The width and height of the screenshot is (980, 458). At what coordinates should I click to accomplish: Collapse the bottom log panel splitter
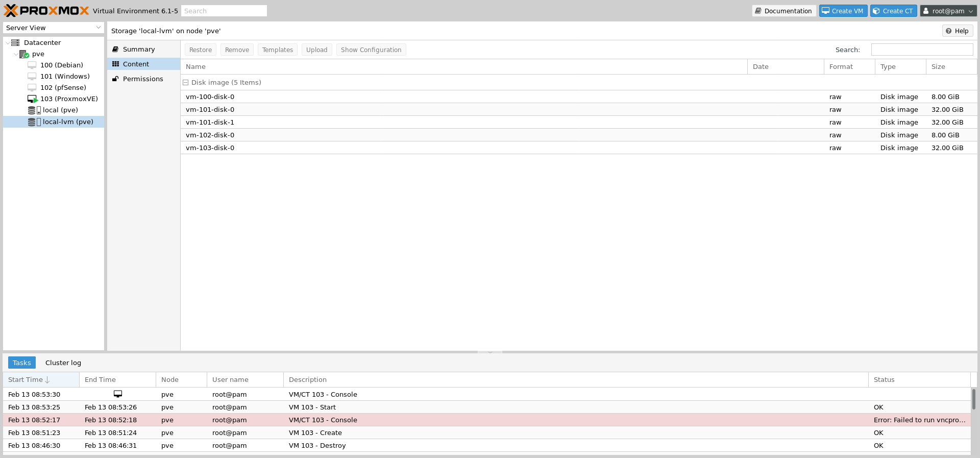[490, 352]
